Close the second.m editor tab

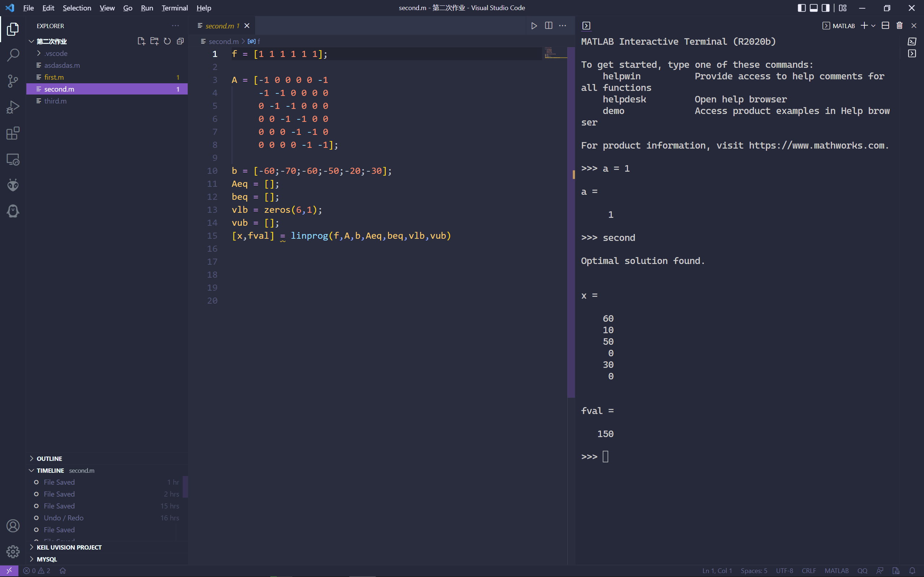[x=247, y=26]
